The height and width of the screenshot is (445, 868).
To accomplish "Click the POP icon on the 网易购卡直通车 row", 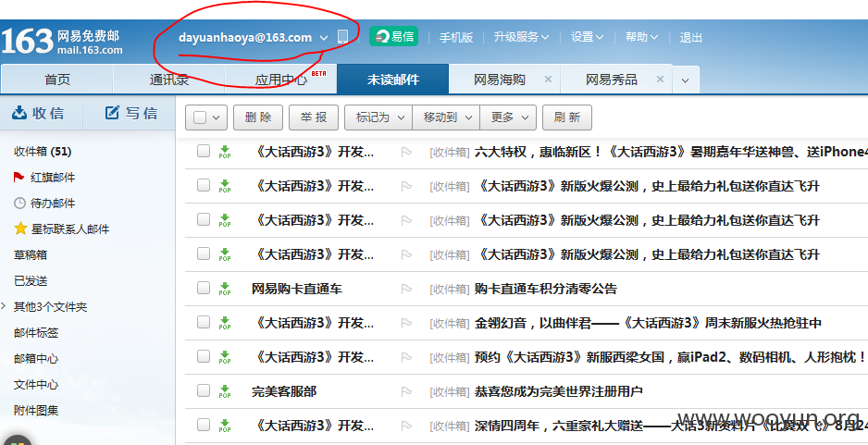I will coord(225,289).
